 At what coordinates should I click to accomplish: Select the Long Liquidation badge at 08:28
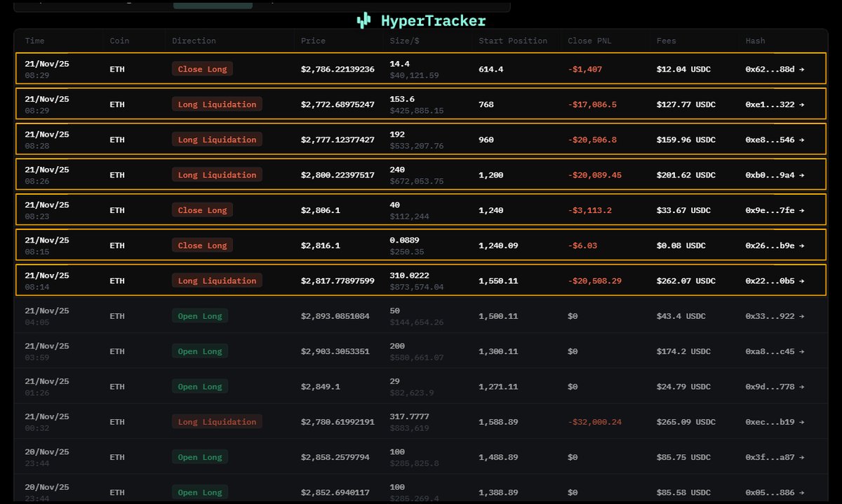pyautogui.click(x=217, y=139)
